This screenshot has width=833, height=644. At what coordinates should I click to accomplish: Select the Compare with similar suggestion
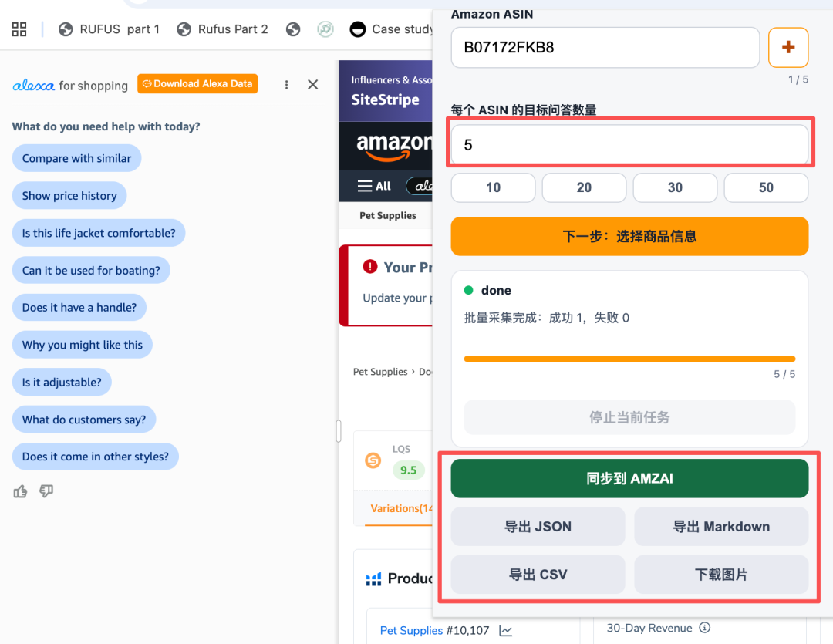pyautogui.click(x=76, y=158)
